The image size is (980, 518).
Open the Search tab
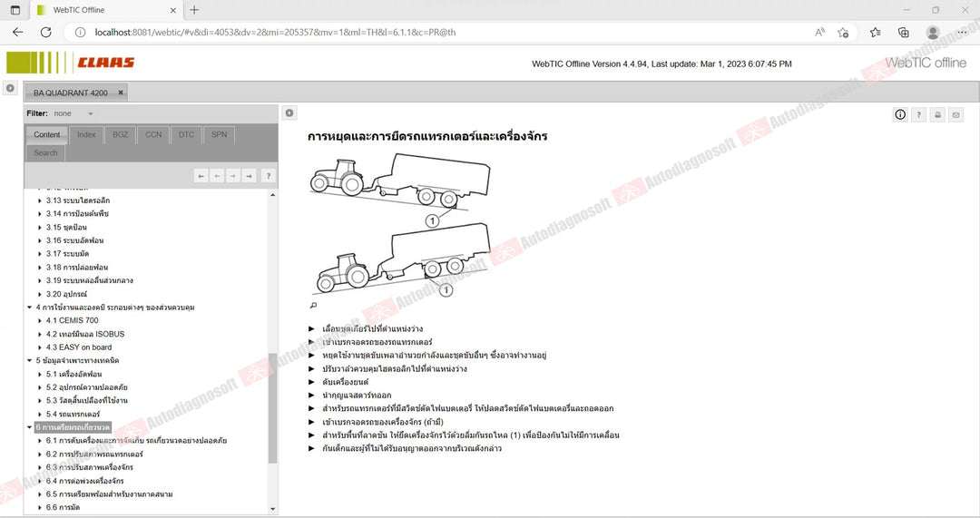45,152
